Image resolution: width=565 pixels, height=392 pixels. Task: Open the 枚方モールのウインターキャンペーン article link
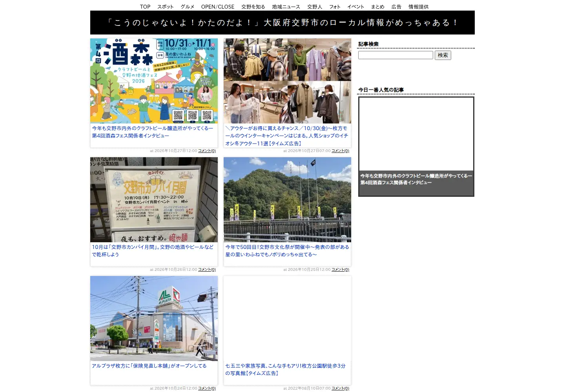[x=287, y=136]
